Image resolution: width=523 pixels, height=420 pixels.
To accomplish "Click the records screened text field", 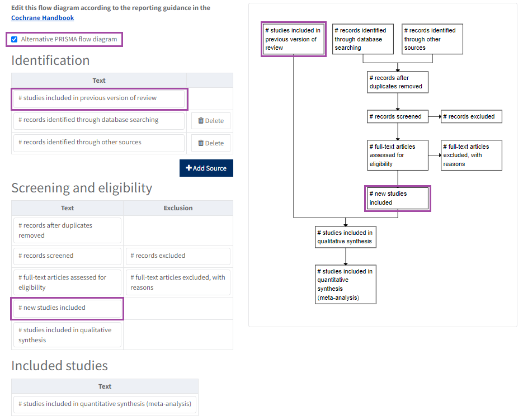I will click(x=67, y=256).
